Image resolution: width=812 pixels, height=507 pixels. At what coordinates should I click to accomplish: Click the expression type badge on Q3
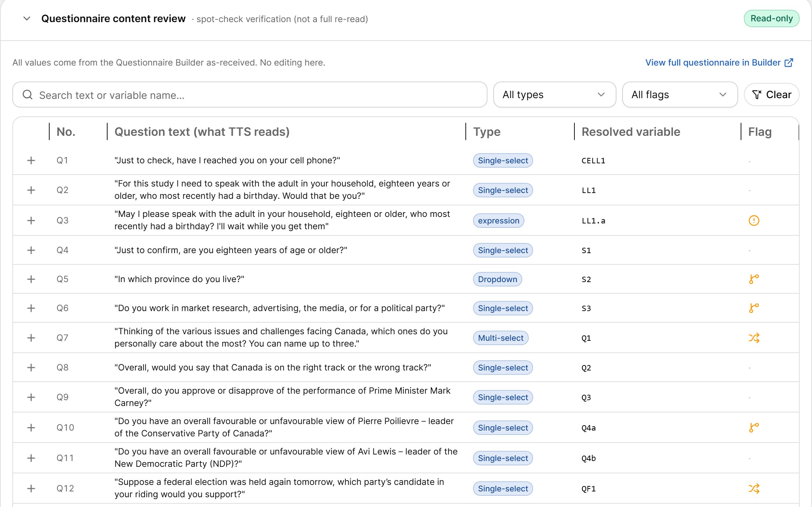[x=498, y=221]
